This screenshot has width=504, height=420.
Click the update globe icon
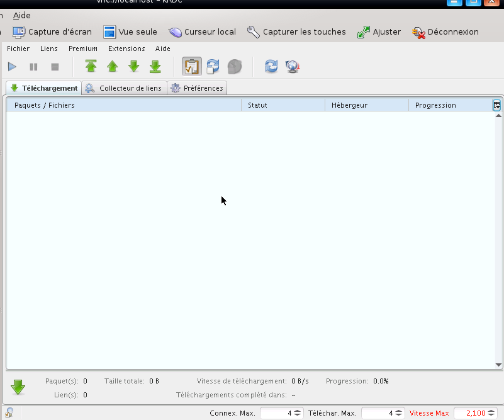click(293, 66)
